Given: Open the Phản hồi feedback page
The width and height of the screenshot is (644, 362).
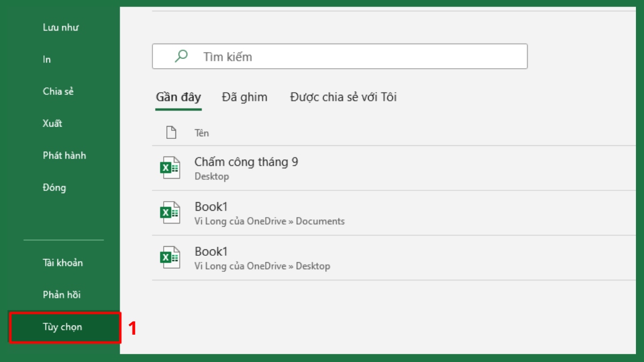Looking at the screenshot, I should point(61,294).
